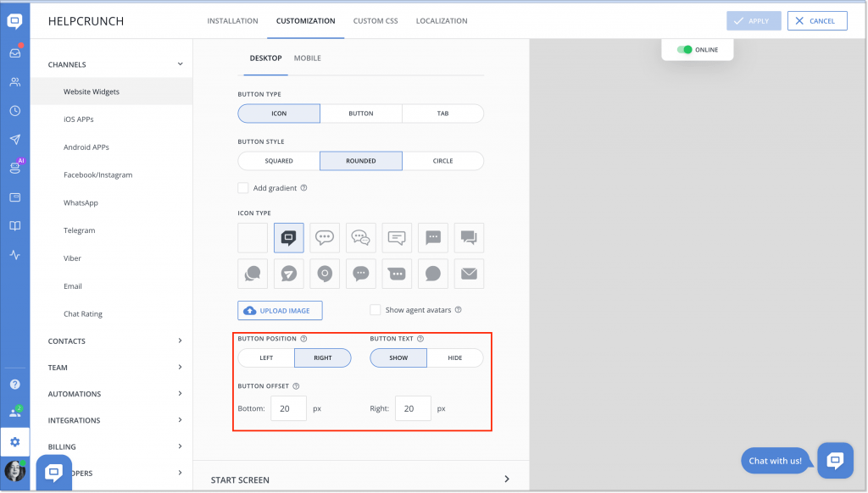Open the popups window icon in sidebar
The height and width of the screenshot is (493, 868).
pos(15,197)
